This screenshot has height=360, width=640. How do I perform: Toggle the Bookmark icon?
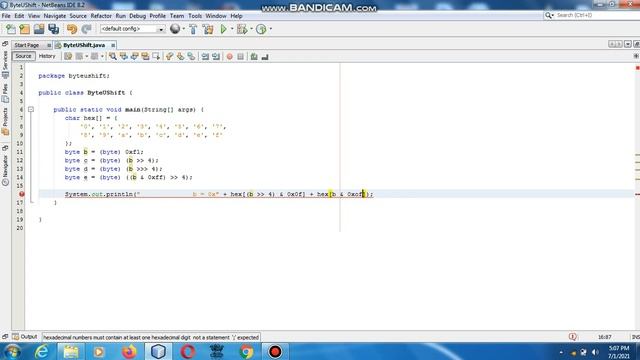point(191,57)
